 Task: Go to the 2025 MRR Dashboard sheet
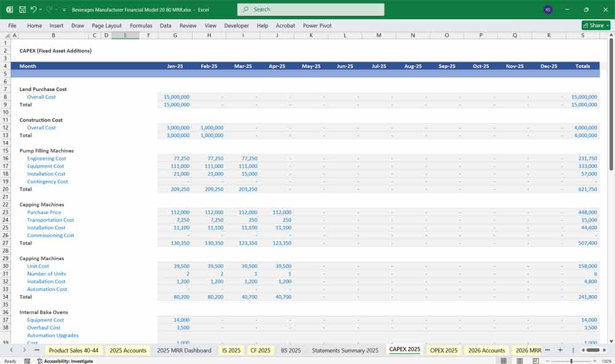point(184,350)
